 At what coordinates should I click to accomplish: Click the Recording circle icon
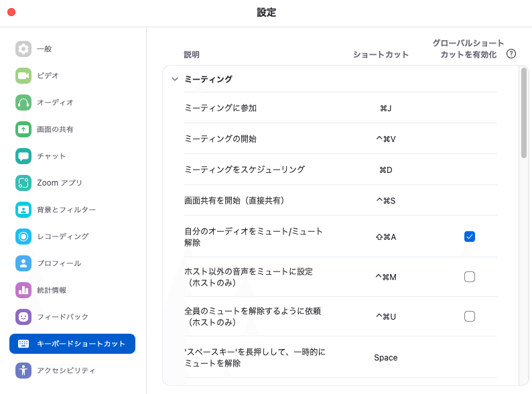coord(23,237)
